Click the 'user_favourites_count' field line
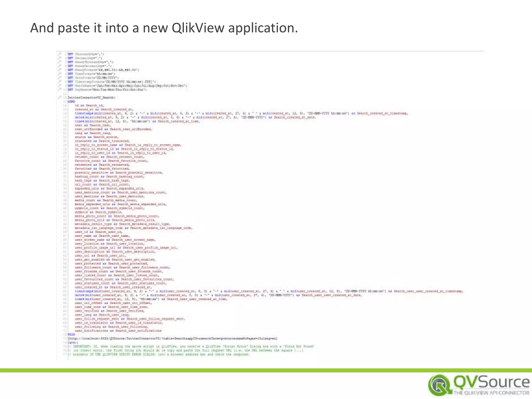 (x=124, y=280)
